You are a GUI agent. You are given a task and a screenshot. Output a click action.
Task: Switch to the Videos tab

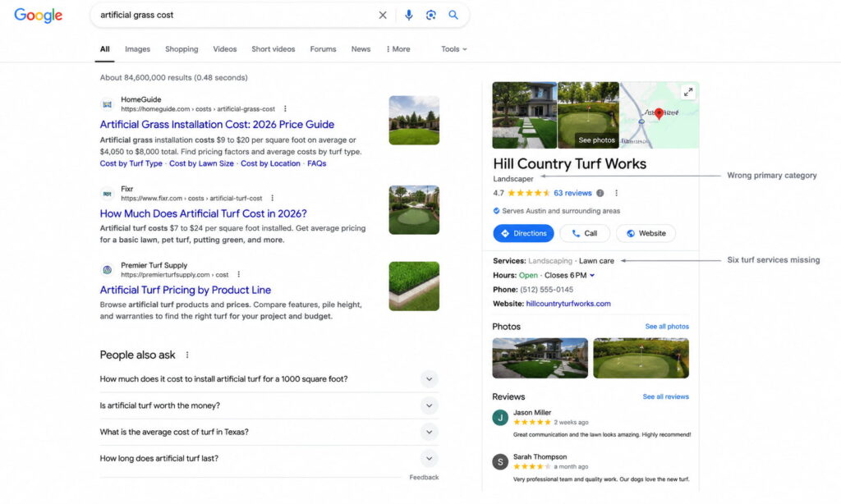pos(225,48)
